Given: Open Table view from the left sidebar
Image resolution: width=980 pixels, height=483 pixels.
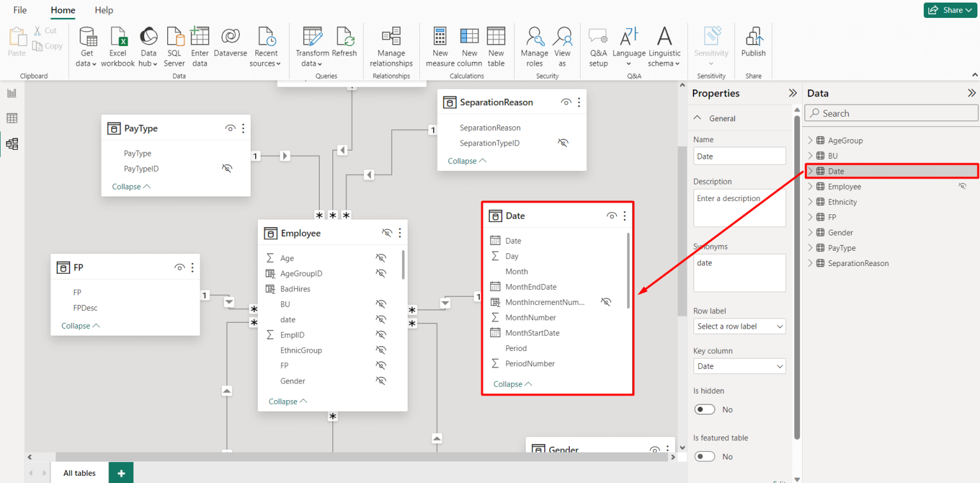Looking at the screenshot, I should click(x=11, y=118).
